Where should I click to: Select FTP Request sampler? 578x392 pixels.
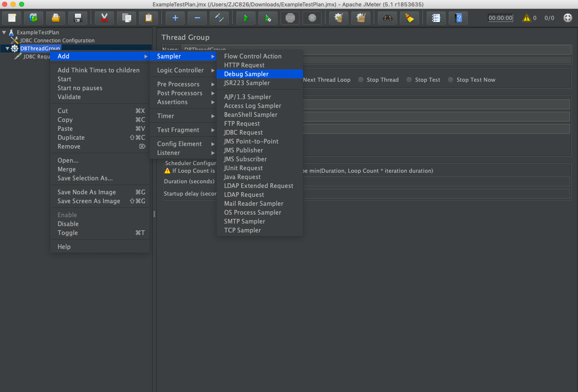[x=260, y=124]
